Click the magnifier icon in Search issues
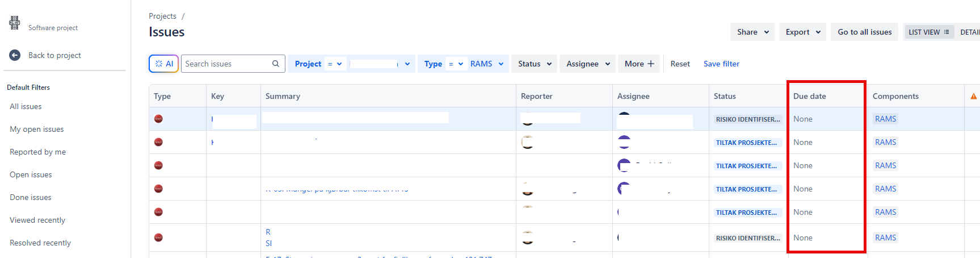This screenshot has height=258, width=980. click(x=276, y=64)
